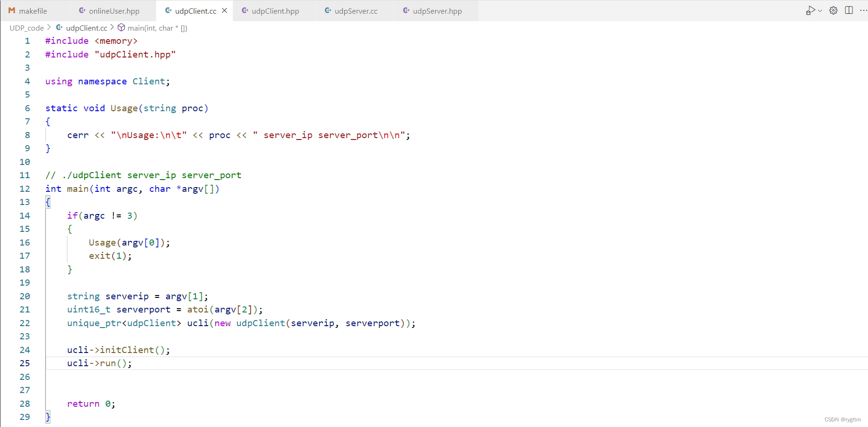
Task: Click 'string serverip = argv[1];' line
Action: [x=138, y=296]
